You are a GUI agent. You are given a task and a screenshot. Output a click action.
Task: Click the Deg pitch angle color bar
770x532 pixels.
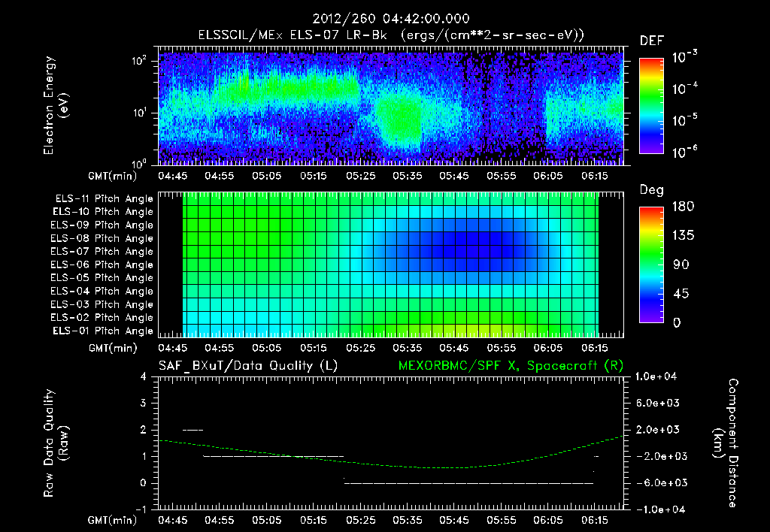point(651,265)
